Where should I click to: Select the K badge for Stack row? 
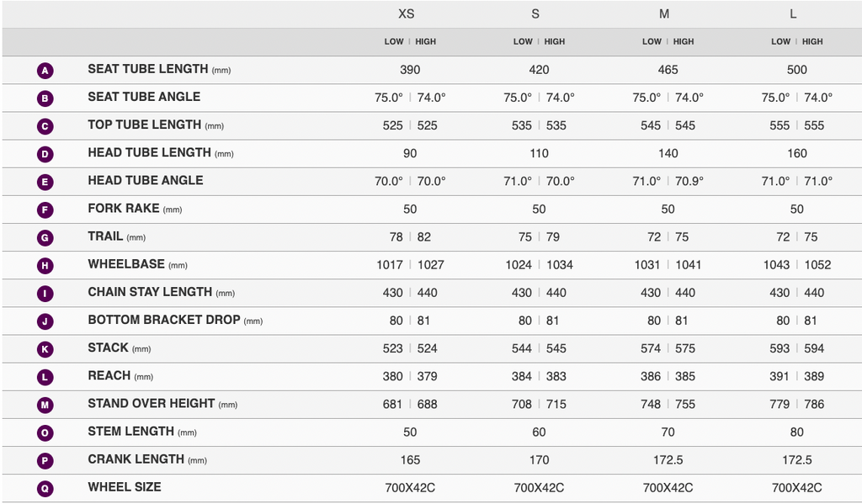coord(45,348)
